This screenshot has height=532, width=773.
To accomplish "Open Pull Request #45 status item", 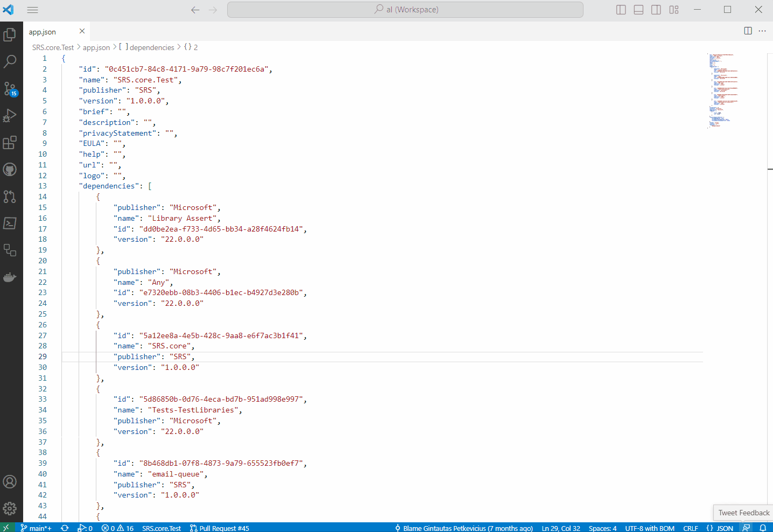I will pos(220,528).
